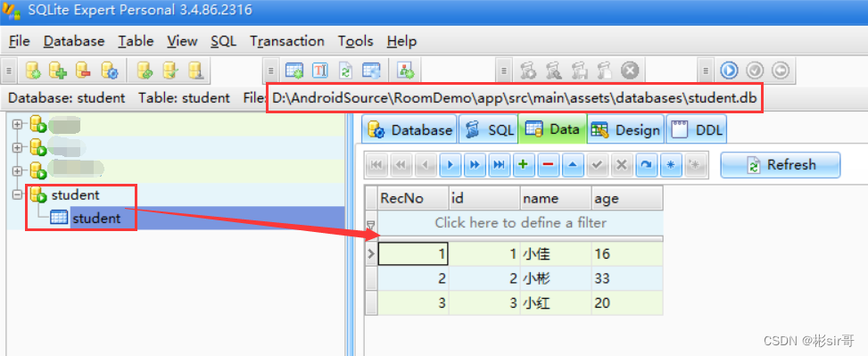Click the refresh record curved arrow button

point(646,164)
